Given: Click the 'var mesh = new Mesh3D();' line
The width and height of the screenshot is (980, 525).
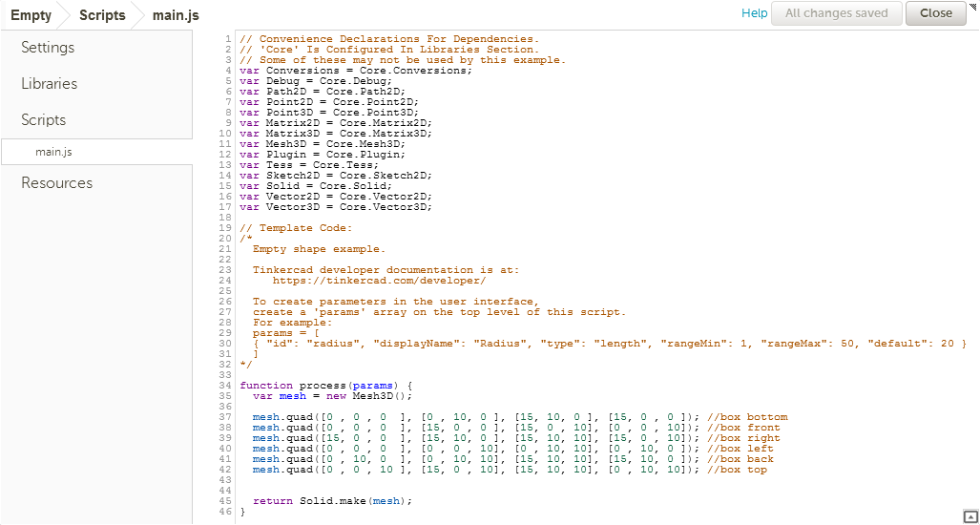Looking at the screenshot, I should [x=333, y=396].
